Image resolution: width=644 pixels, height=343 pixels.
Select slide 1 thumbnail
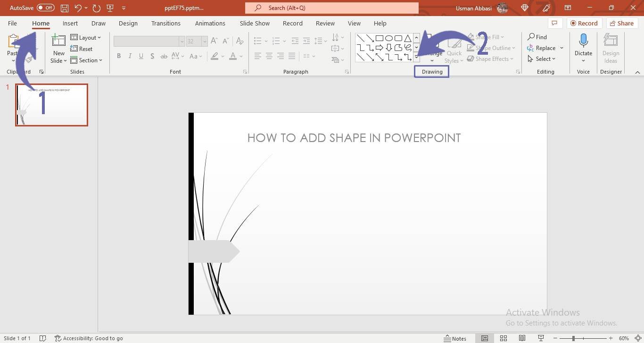point(51,105)
